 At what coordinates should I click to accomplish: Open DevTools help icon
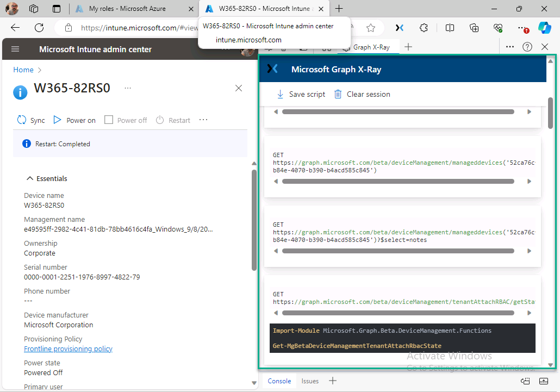[x=527, y=47]
